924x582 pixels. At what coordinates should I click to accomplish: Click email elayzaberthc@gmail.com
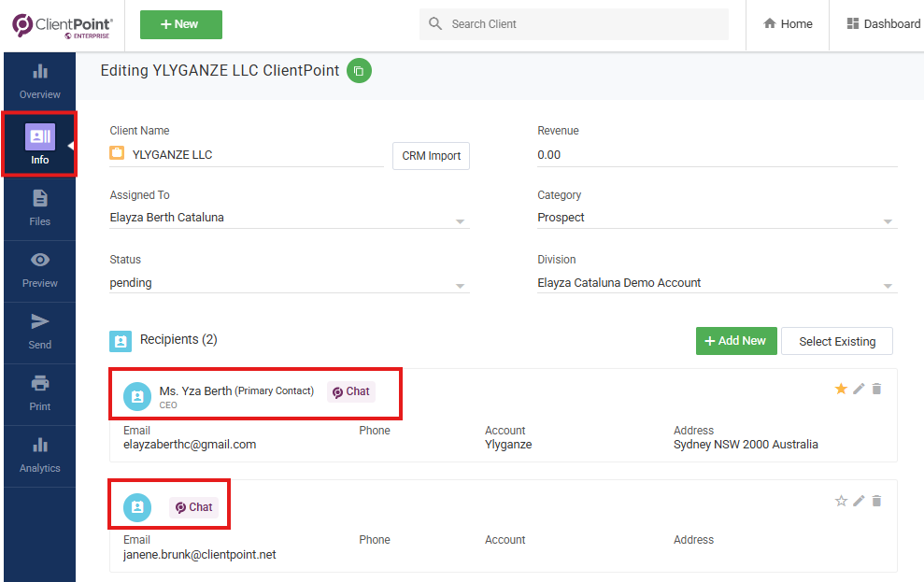coord(190,445)
